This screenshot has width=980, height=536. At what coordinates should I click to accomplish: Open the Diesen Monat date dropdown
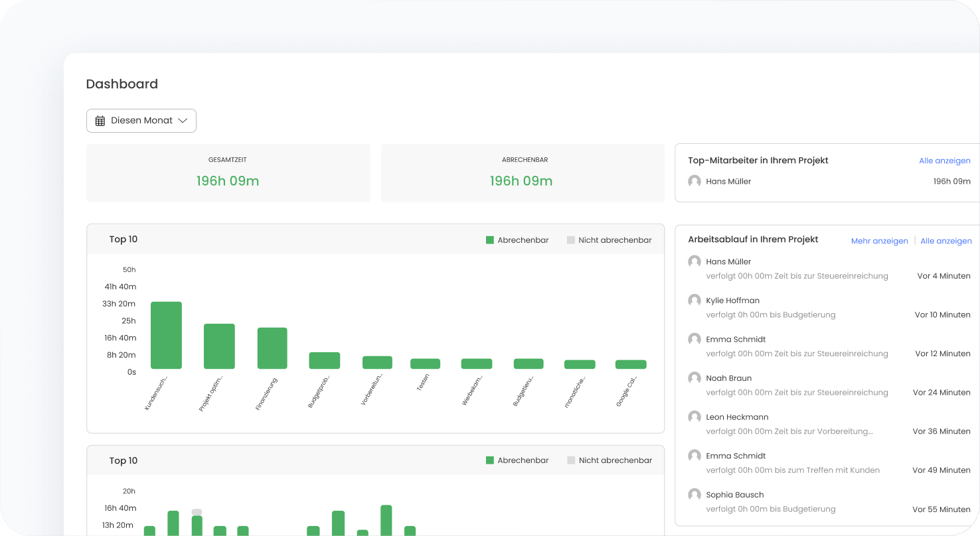[141, 121]
